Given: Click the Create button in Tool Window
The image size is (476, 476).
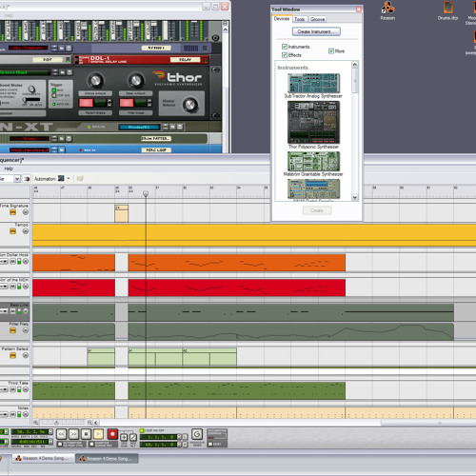Looking at the screenshot, I should tap(317, 210).
